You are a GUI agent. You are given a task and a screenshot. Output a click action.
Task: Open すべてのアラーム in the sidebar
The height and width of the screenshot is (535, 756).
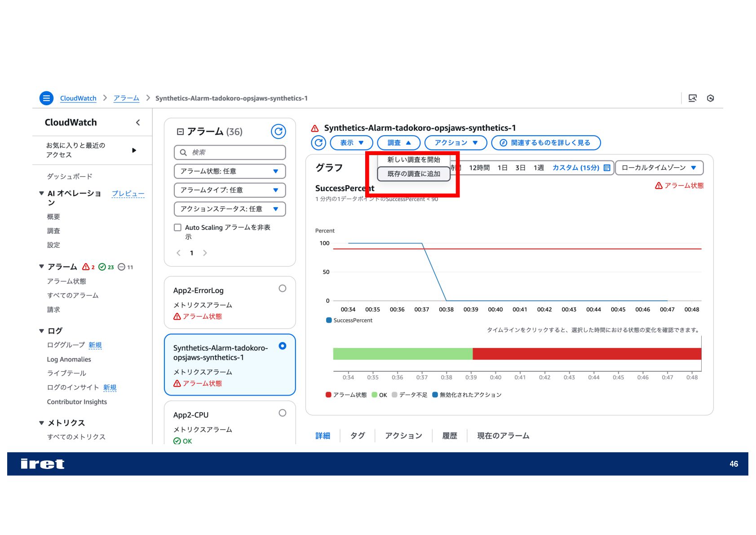(73, 295)
